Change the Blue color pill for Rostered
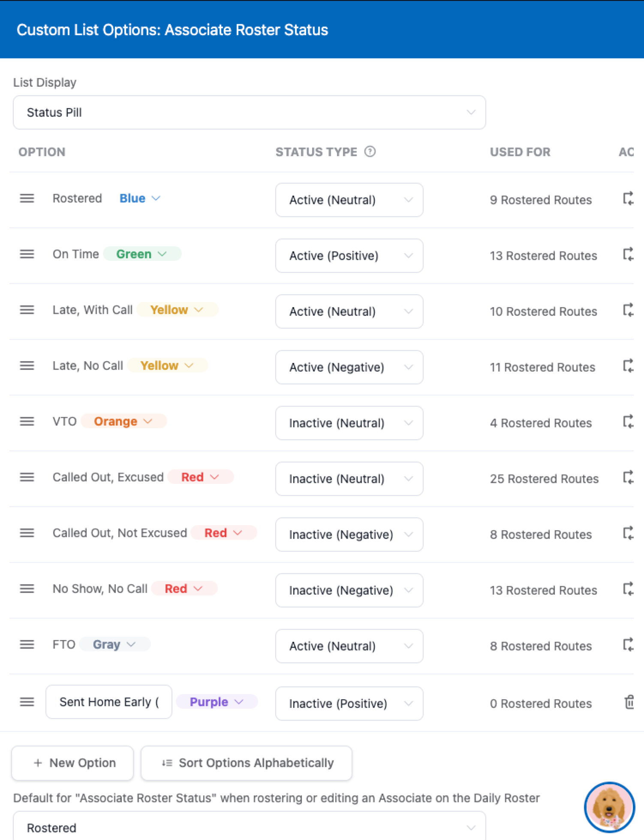The height and width of the screenshot is (840, 644). 140,198
